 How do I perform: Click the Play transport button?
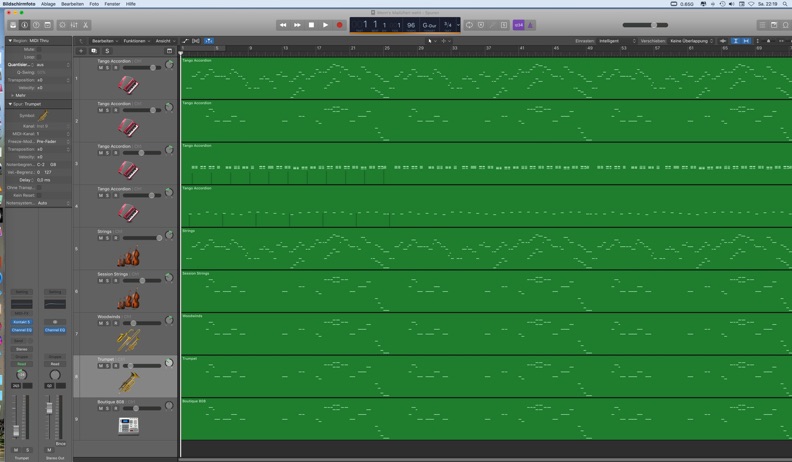325,25
